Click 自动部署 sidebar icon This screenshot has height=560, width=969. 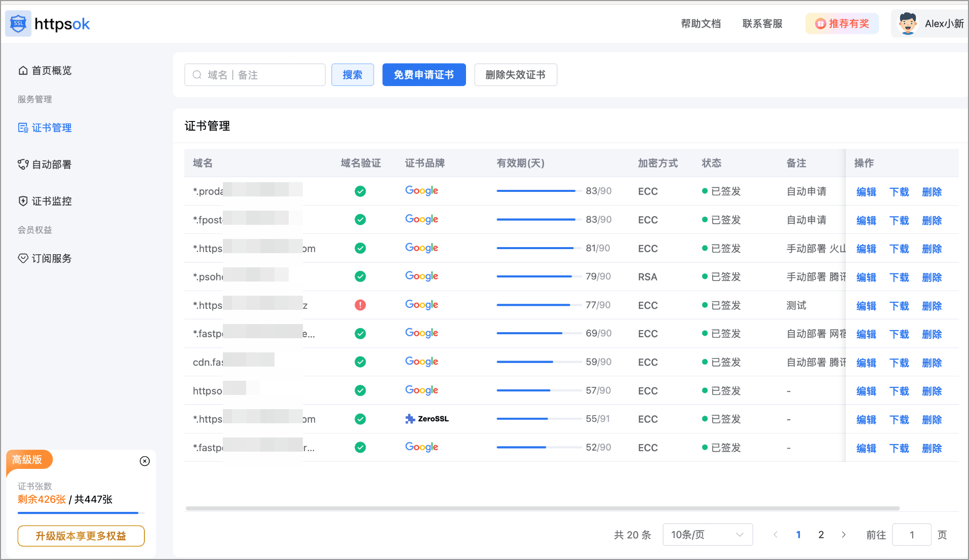tap(23, 165)
